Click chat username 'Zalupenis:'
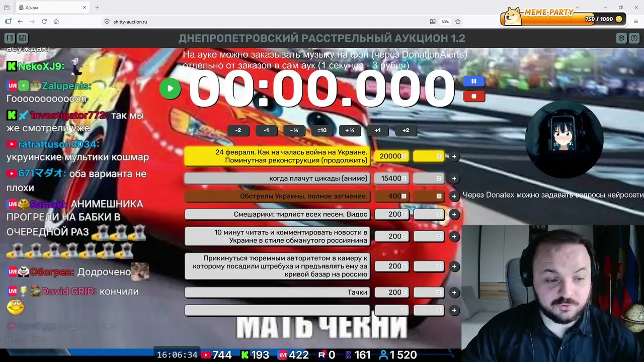This screenshot has height=362, width=644. tap(66, 86)
